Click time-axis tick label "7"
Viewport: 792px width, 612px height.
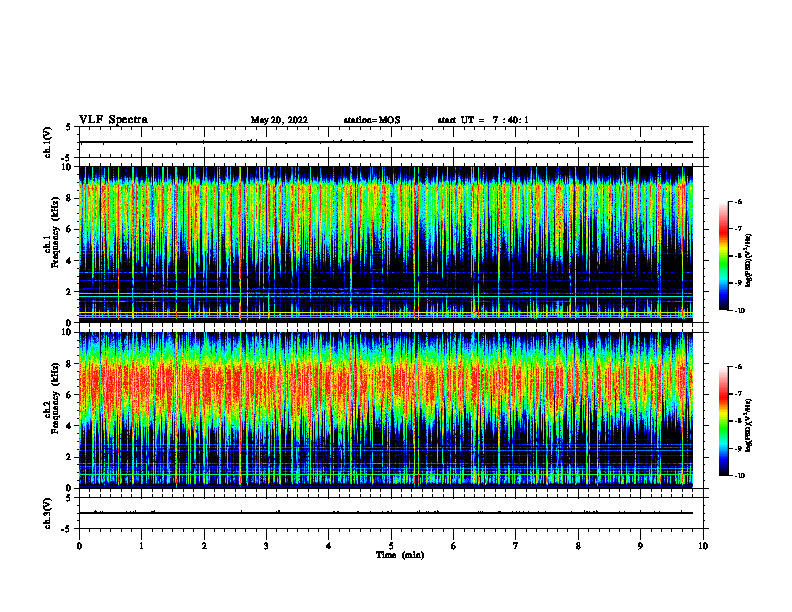[516, 546]
